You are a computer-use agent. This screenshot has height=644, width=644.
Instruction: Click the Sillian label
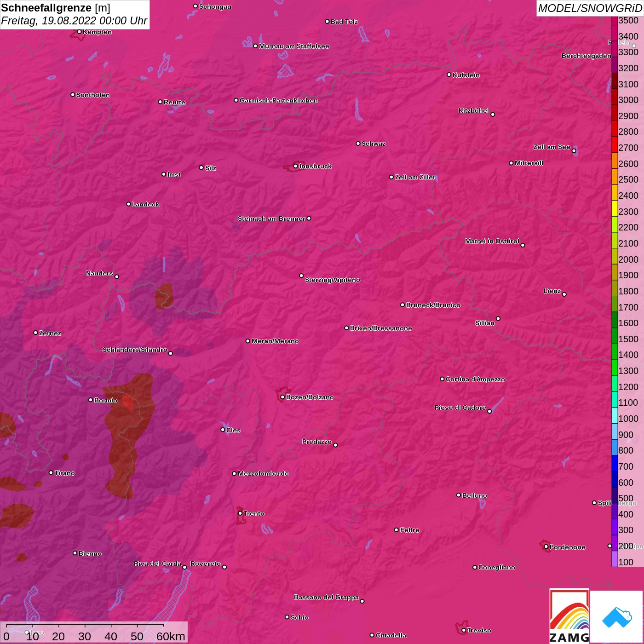pos(485,323)
